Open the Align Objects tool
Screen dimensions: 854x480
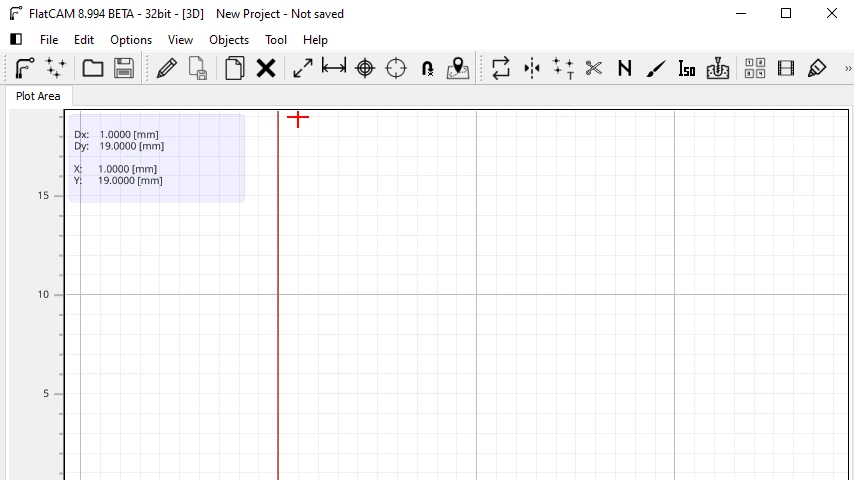[563, 68]
